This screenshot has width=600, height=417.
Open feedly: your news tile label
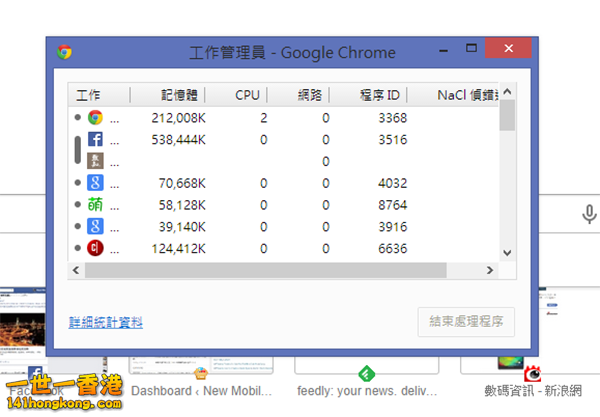(x=367, y=391)
